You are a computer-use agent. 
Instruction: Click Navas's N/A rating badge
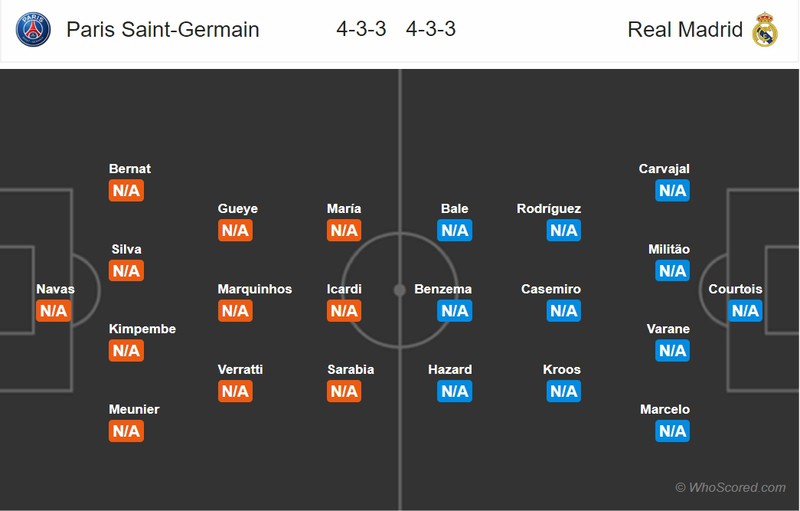(x=54, y=311)
